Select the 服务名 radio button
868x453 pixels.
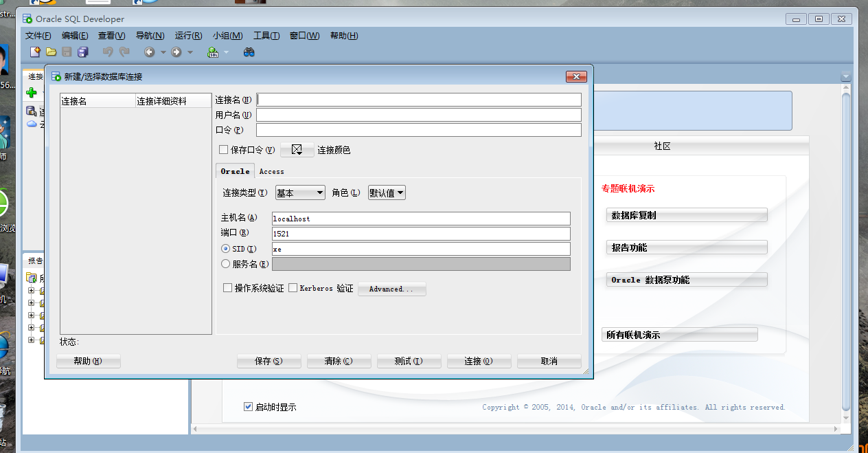coord(225,263)
